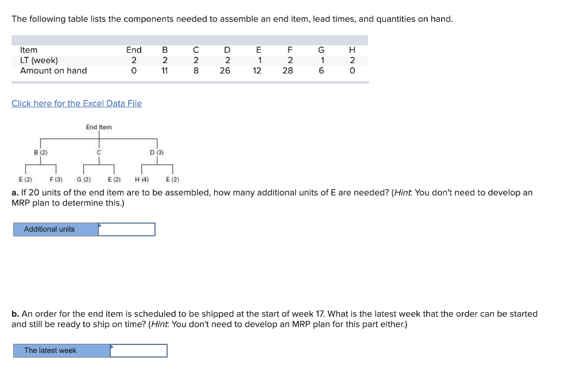The image size is (588, 388).
Task: Click the E (2) node under B
Action: coord(25,179)
